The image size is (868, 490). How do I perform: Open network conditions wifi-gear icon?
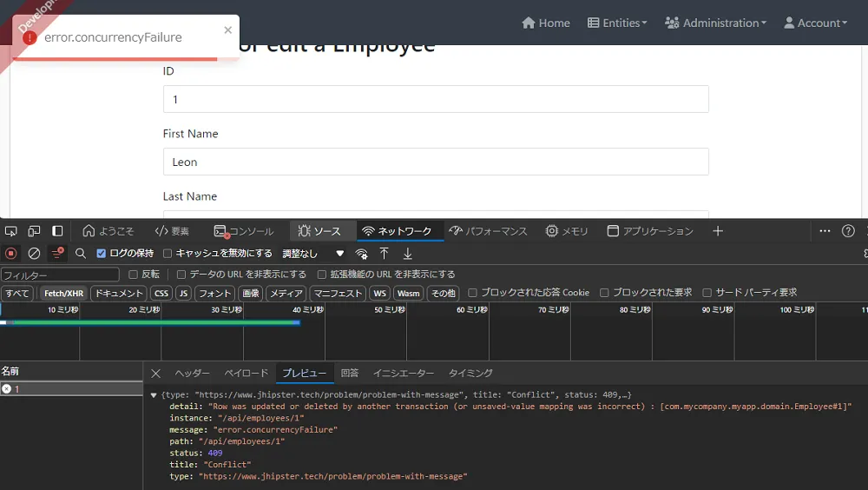[x=361, y=254]
